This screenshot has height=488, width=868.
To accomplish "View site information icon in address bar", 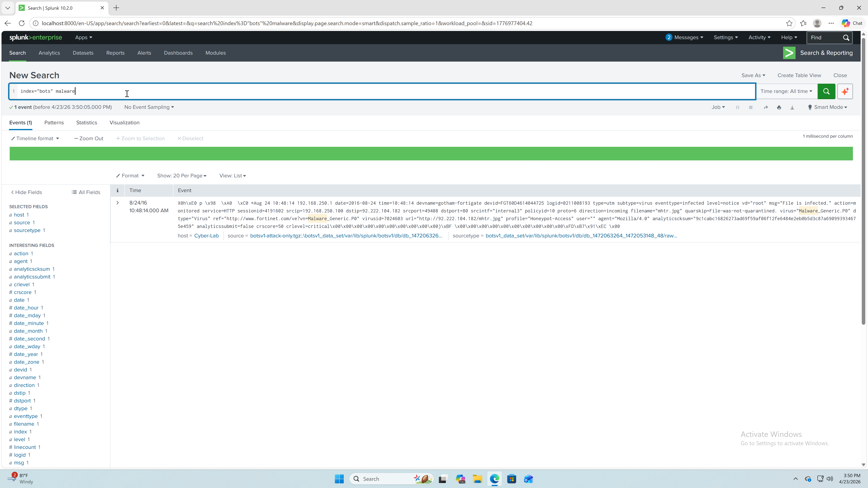I will [36, 23].
